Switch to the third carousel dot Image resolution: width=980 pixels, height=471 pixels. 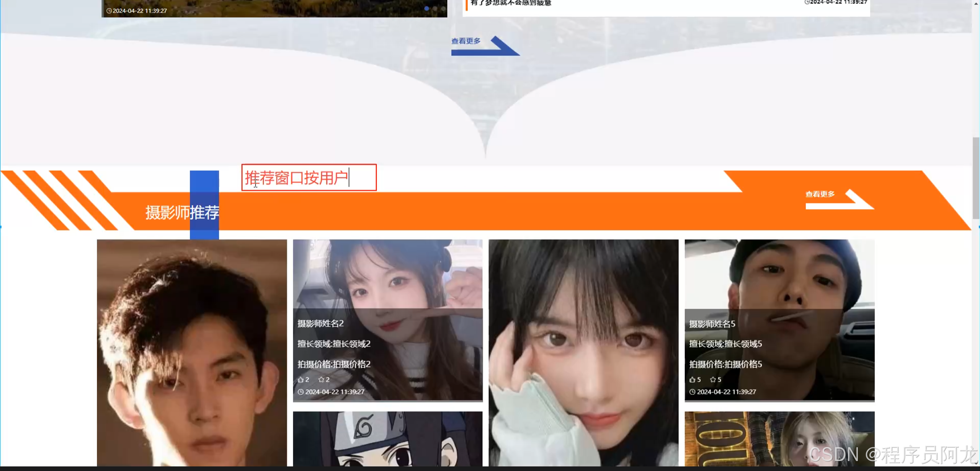coord(443,8)
